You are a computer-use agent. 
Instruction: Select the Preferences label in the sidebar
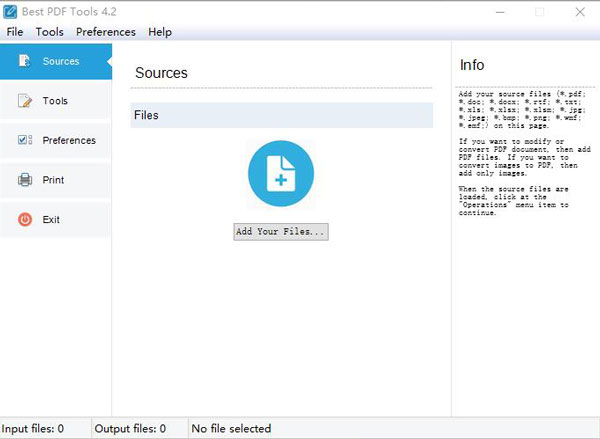pos(69,140)
